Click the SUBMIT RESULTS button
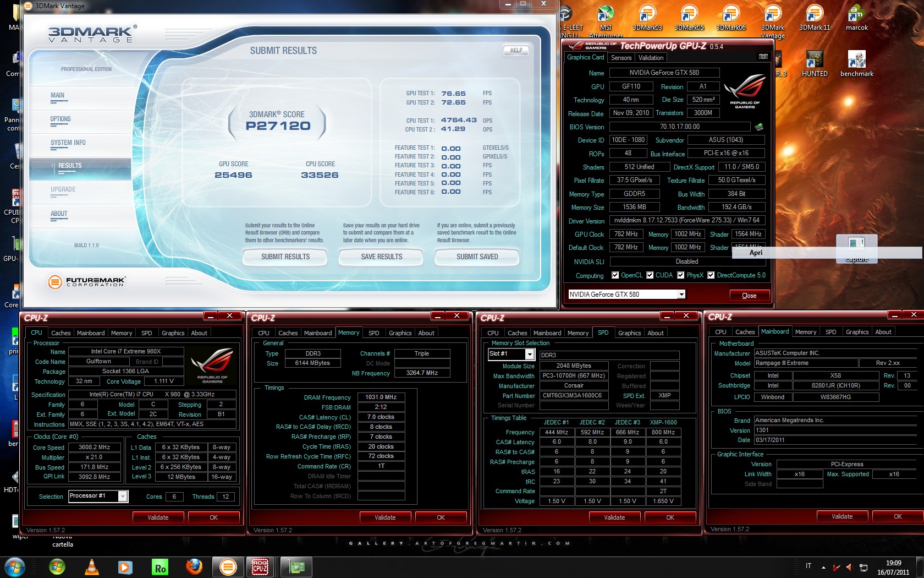This screenshot has height=578, width=924. 285,257
